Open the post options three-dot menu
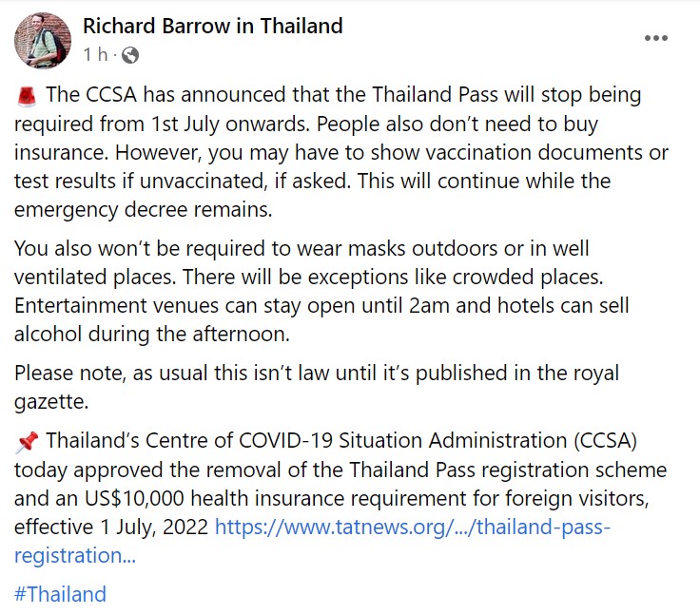Viewport: 700px width, 614px height. [x=656, y=39]
